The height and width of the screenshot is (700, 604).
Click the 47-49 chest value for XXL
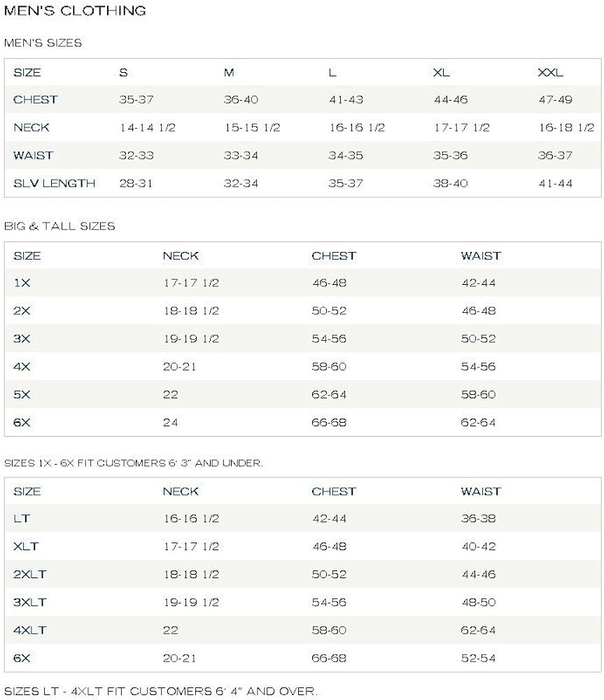click(x=555, y=99)
